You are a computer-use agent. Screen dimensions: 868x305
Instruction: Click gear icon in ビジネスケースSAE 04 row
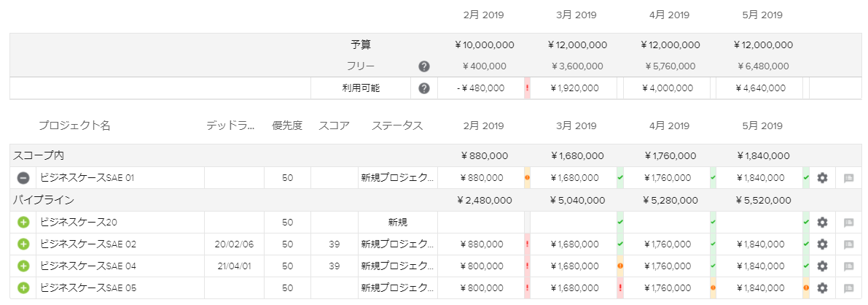[x=822, y=266]
